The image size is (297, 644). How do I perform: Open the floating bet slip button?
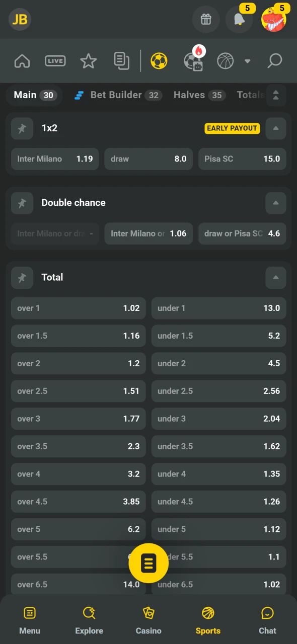[x=148, y=563]
